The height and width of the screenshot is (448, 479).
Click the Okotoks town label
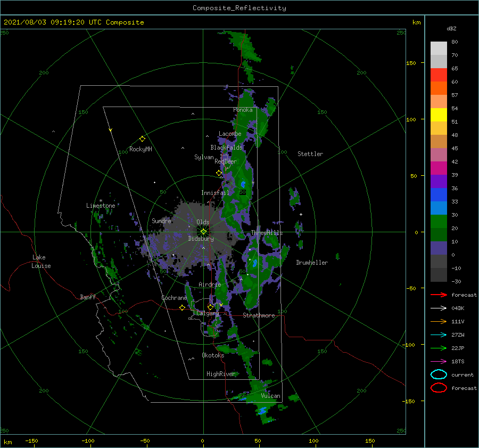coord(213,355)
